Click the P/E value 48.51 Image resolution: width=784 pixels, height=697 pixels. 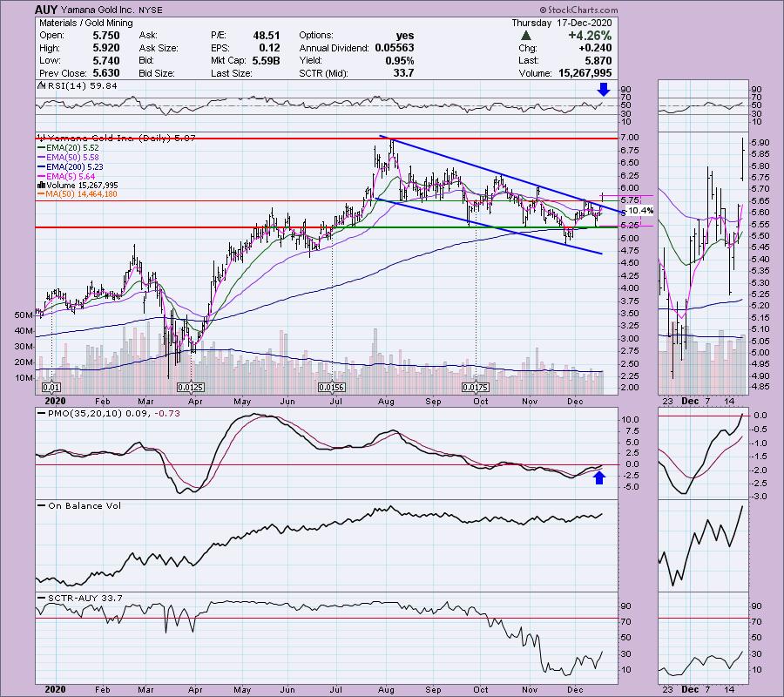tap(267, 36)
